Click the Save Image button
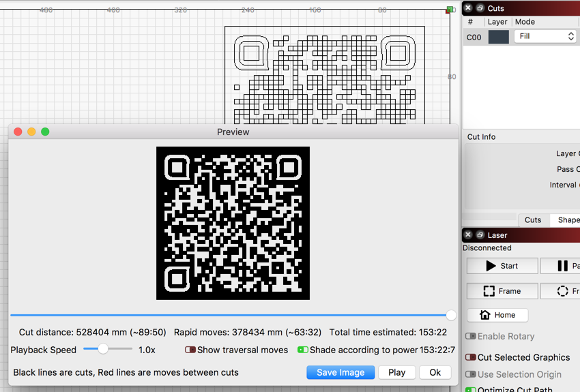Viewport: 580px width, 392px height. [340, 372]
